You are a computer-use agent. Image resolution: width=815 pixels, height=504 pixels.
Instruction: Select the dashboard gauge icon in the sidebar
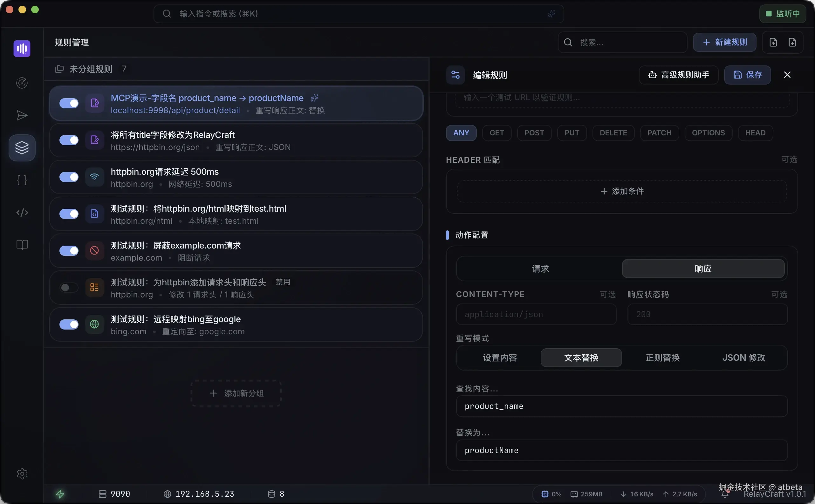22,83
